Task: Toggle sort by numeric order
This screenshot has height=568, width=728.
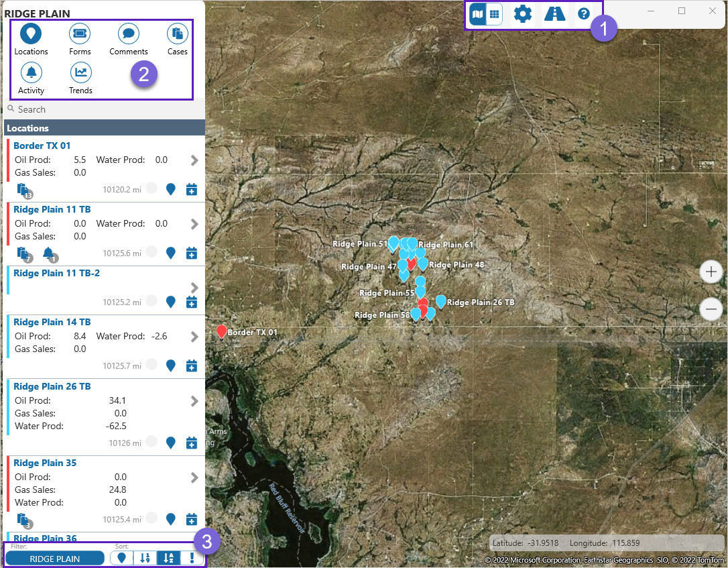Action: (x=144, y=558)
